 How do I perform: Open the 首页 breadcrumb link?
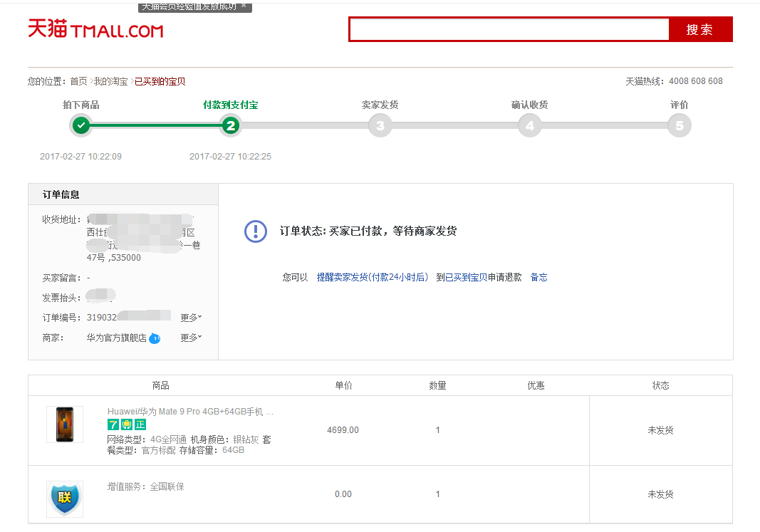point(78,81)
